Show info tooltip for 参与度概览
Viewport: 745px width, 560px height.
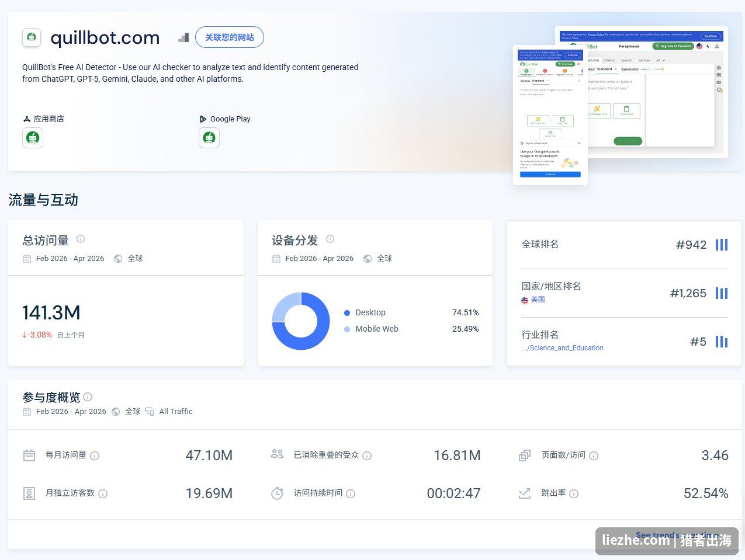pyautogui.click(x=88, y=397)
